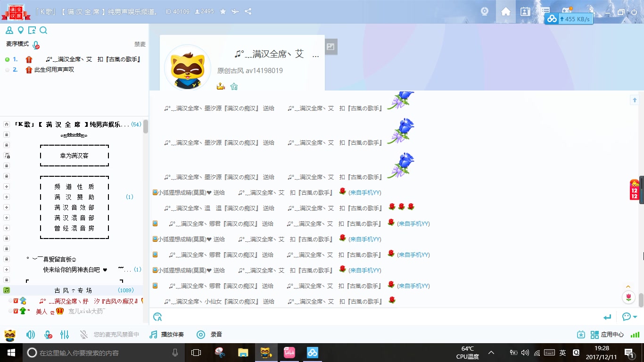Select the root channel 「K歌」满汉全席
644x362 pixels.
[x=72, y=124]
